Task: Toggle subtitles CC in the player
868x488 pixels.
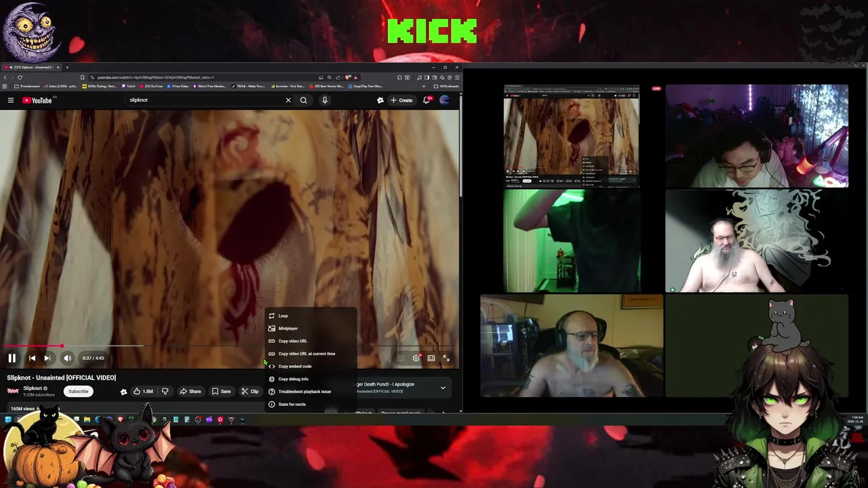Action: (x=401, y=358)
